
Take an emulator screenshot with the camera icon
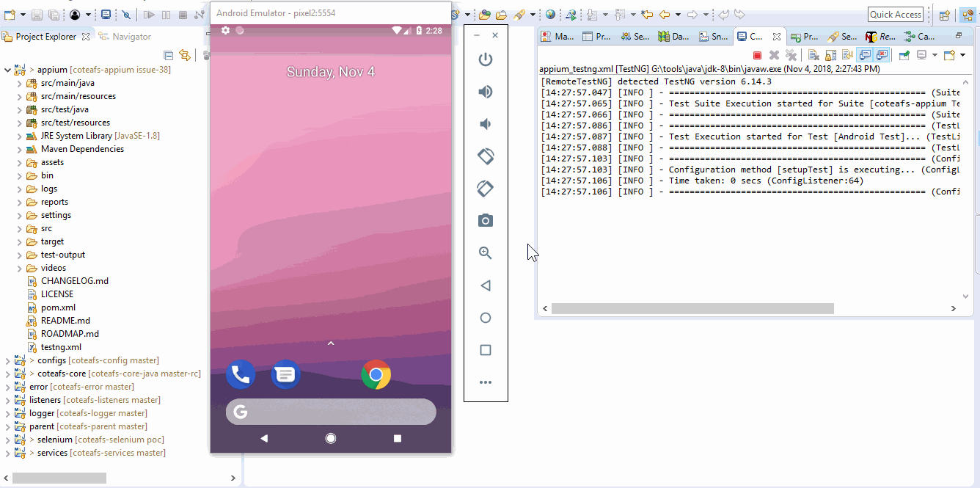[485, 221]
